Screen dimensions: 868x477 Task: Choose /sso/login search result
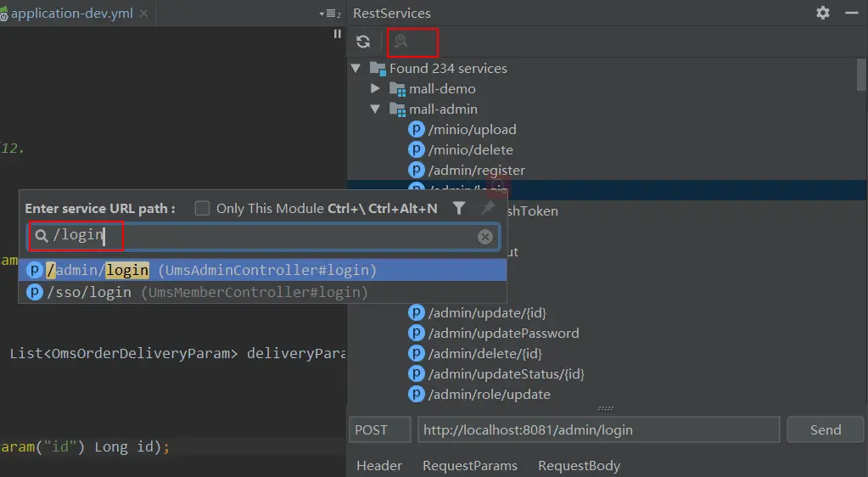pos(263,292)
